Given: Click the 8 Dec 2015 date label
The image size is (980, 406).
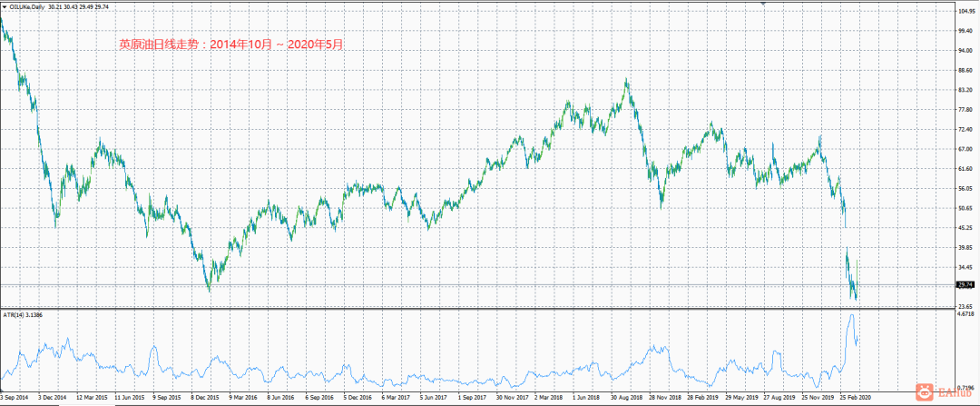Looking at the screenshot, I should point(206,397).
